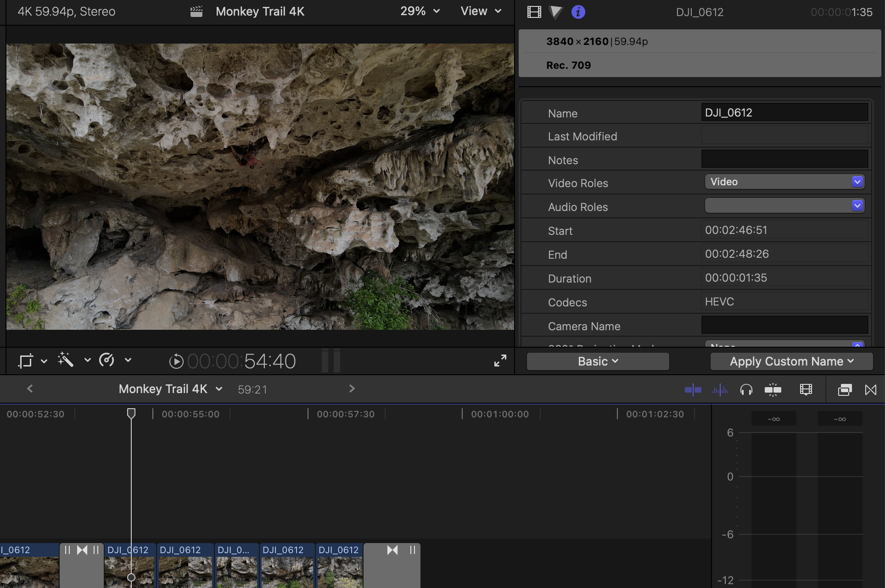Show the Transitions browser
The height and width of the screenshot is (588, 885).
click(870, 390)
